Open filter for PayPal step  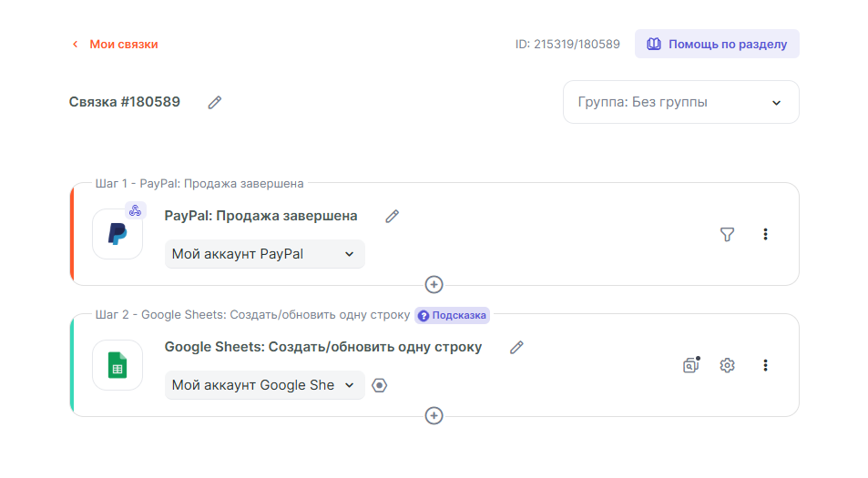pyautogui.click(x=727, y=235)
